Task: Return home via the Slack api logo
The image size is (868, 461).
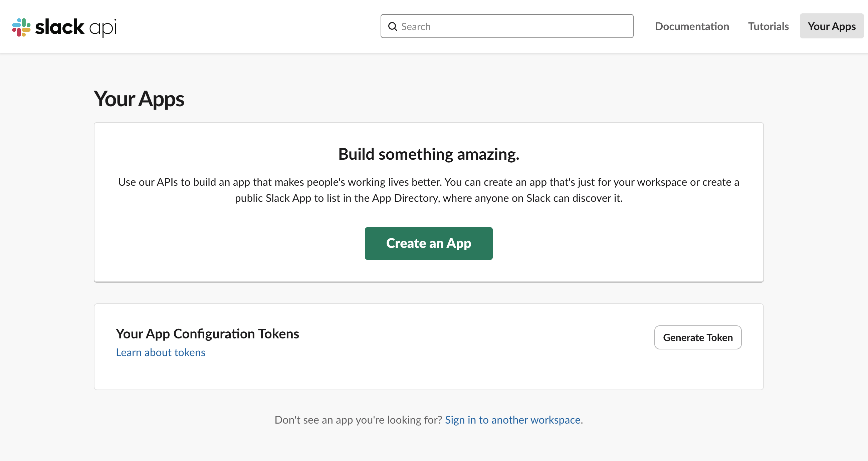Action: pyautogui.click(x=64, y=27)
